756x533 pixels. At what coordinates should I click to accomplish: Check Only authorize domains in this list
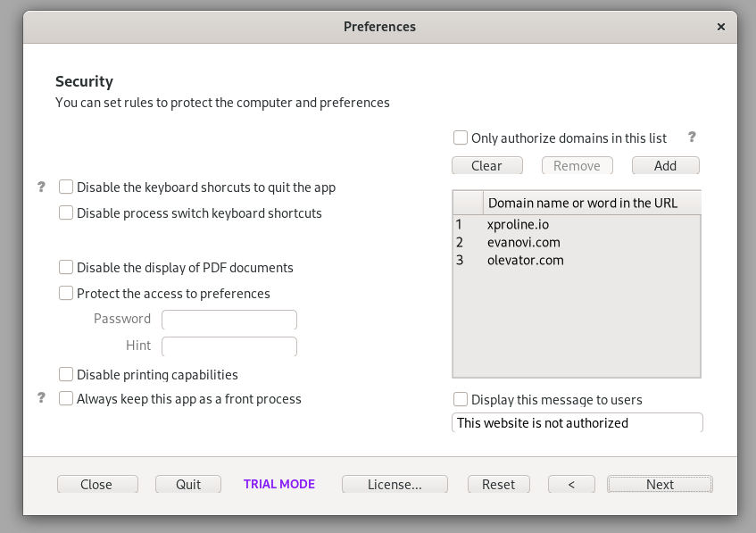[x=461, y=137]
